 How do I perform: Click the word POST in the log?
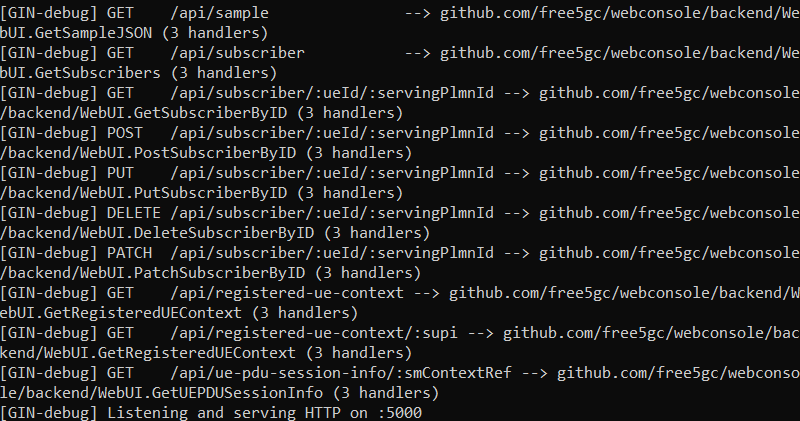point(125,133)
